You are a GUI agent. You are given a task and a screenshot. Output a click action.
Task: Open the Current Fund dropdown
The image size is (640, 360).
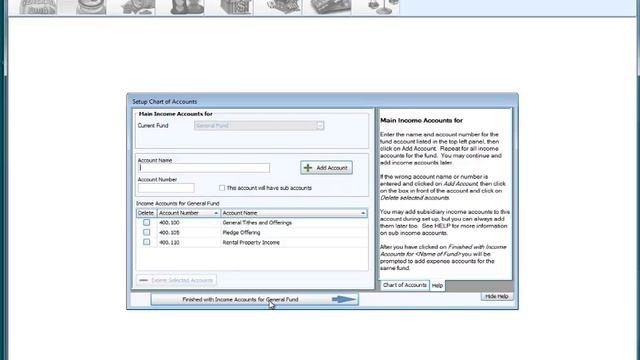[x=320, y=126]
